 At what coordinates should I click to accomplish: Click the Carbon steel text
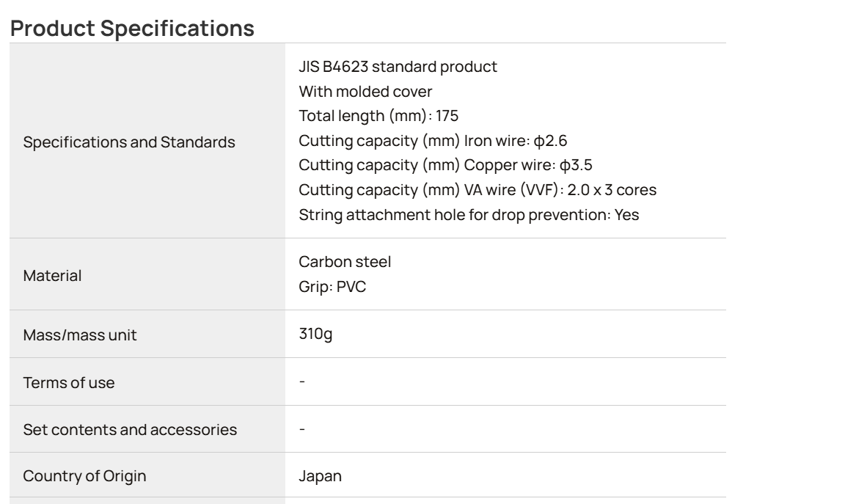[345, 261]
